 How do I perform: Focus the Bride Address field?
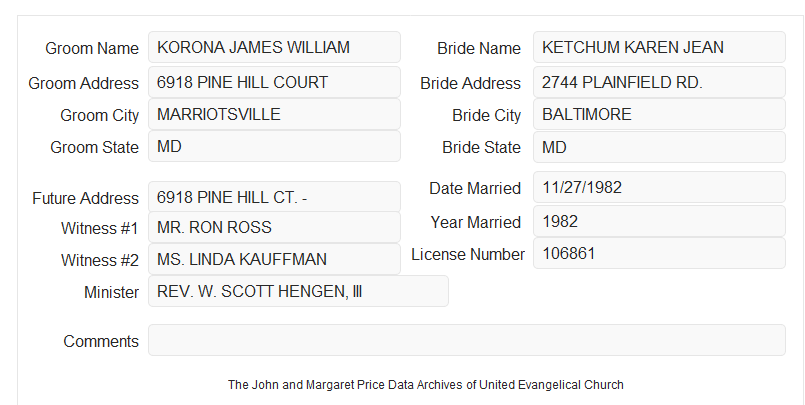[x=659, y=82]
